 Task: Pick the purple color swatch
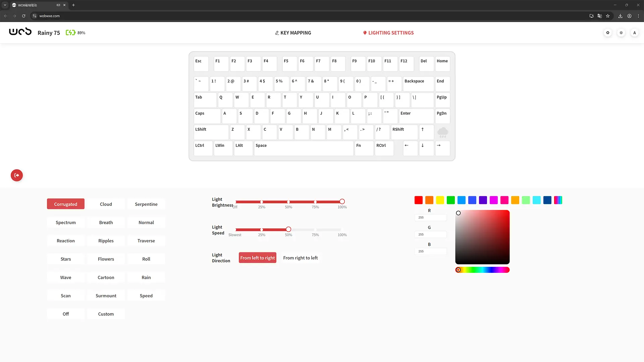click(483, 200)
